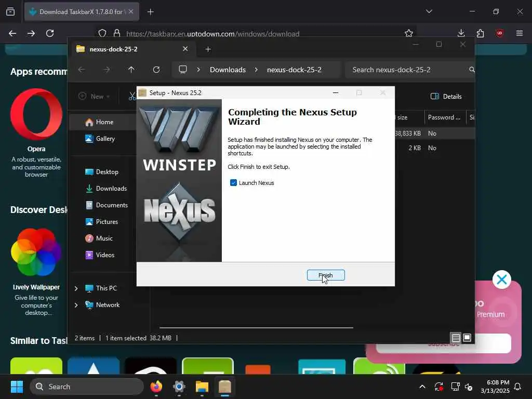The width and height of the screenshot is (532, 399).
Task: Open Windows Start menu
Action: pos(17,387)
